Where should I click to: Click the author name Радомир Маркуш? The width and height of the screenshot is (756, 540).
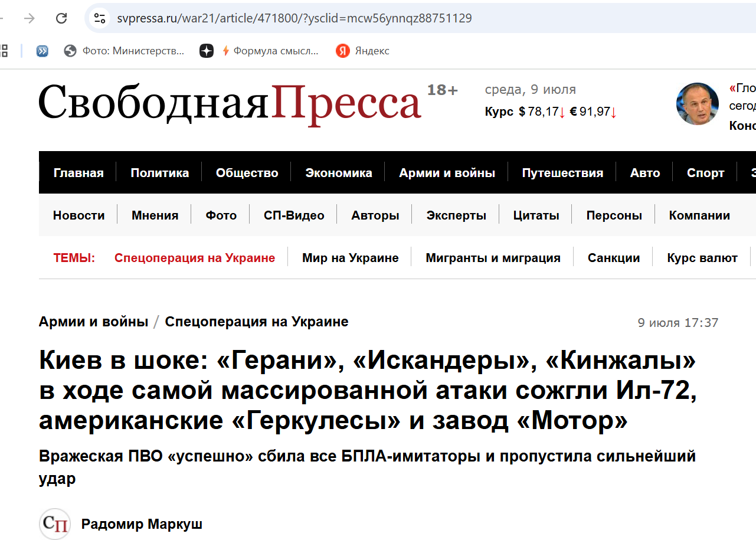tap(142, 524)
